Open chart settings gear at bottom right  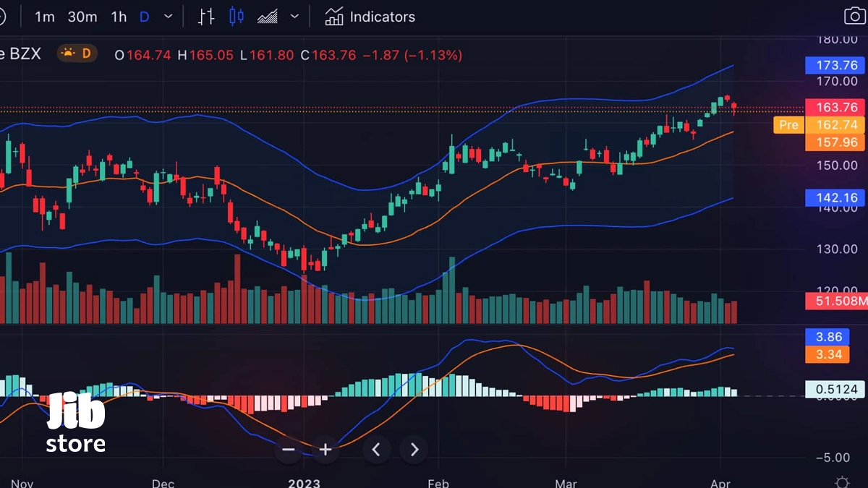842,481
